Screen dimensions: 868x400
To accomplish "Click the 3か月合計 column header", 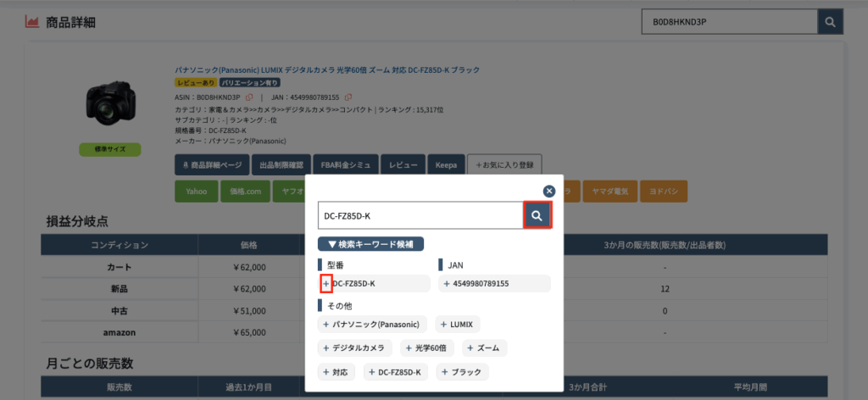I will [587, 387].
